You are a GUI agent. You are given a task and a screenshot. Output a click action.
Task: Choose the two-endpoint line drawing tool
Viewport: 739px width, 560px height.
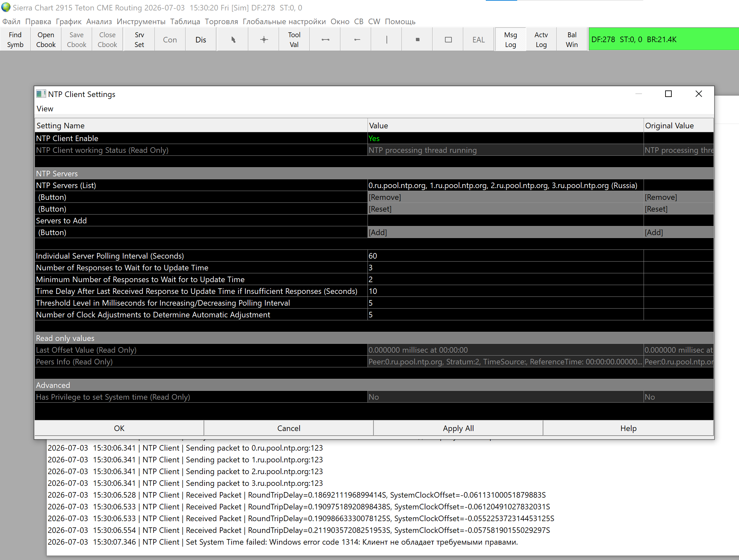[x=325, y=40]
